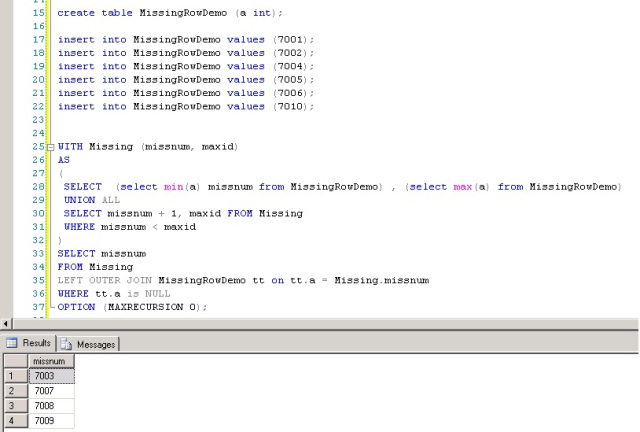
Task: Click the horizontal scrollbar left arrow
Action: (x=6, y=324)
